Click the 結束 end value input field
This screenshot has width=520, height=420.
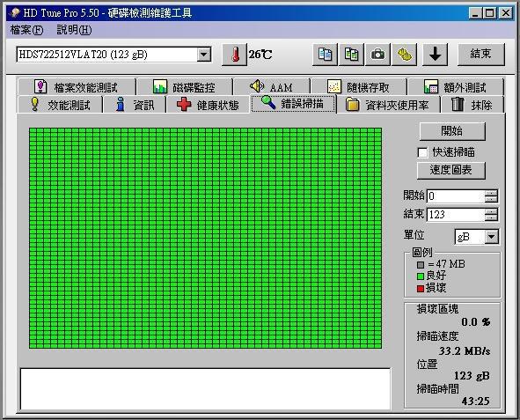tap(456, 215)
